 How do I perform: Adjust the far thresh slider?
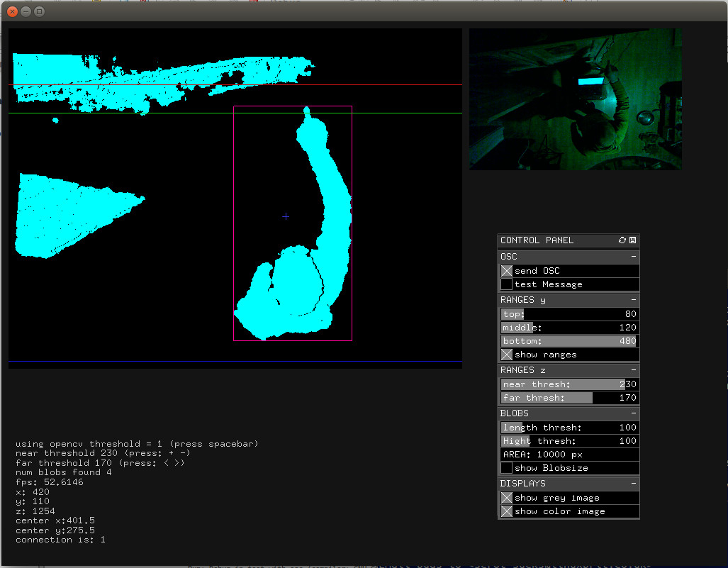[569, 398]
